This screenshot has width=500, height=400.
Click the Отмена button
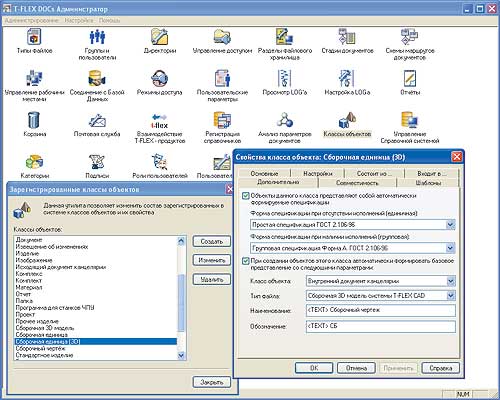click(356, 368)
